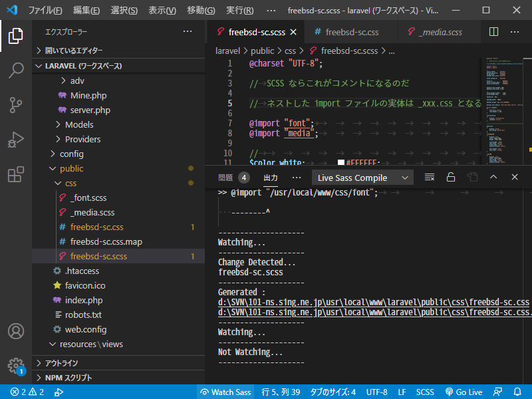Open the Search view in activity bar
The width and height of the screenshot is (532, 399).
16,70
